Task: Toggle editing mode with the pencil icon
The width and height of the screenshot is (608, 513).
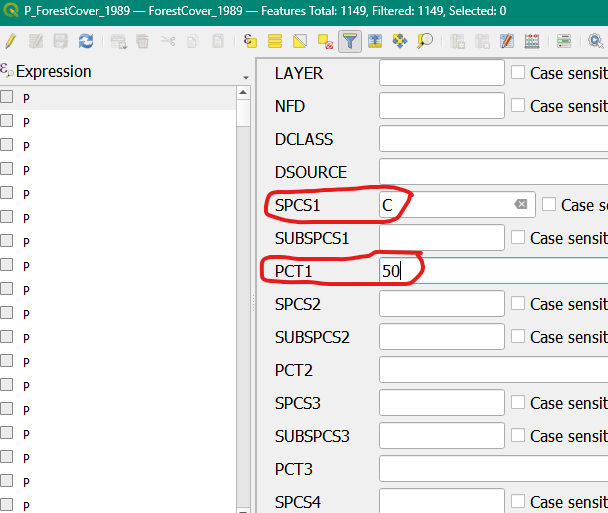Action: [11, 41]
